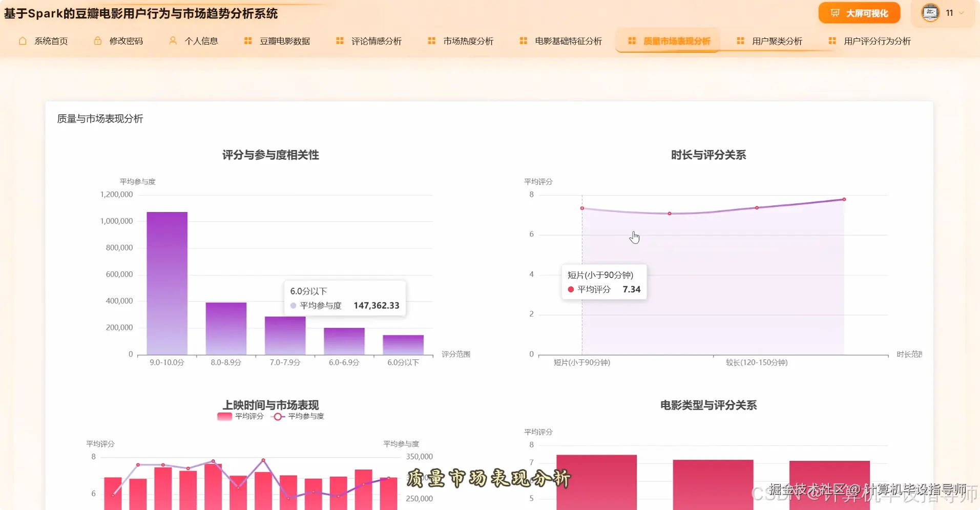Click the 较长(120-150分钟) axis label

[757, 363]
